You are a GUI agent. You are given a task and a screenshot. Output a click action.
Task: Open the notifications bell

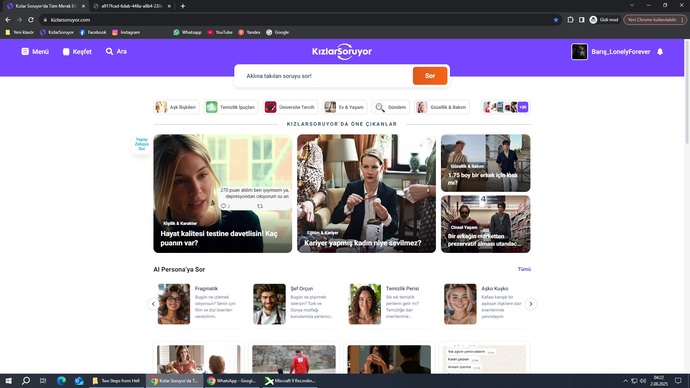(660, 51)
